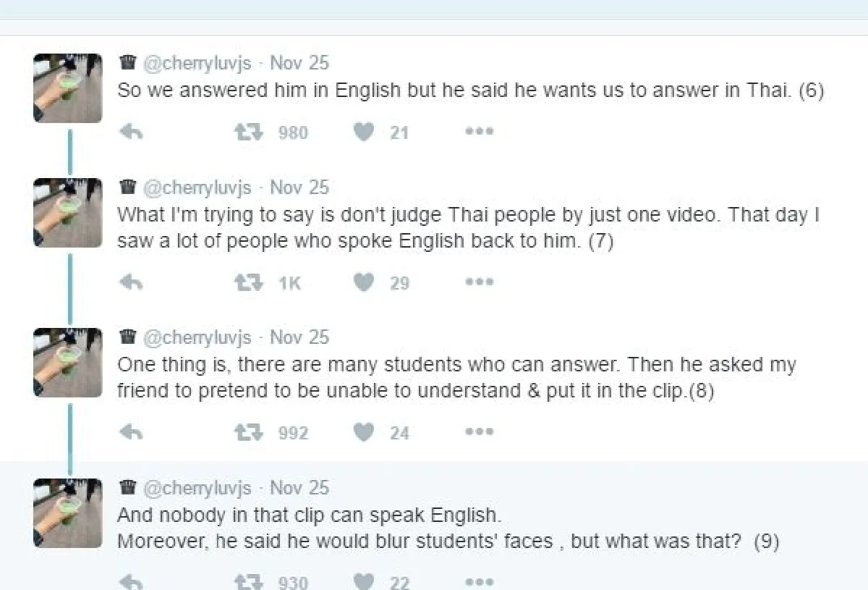This screenshot has height=590, width=868.
Task: Click the crown badge next to @cherryluvjs
Action: click(x=127, y=62)
